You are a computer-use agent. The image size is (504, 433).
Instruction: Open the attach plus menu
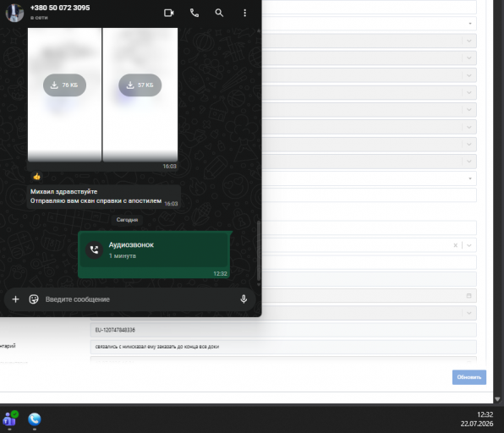click(x=15, y=299)
